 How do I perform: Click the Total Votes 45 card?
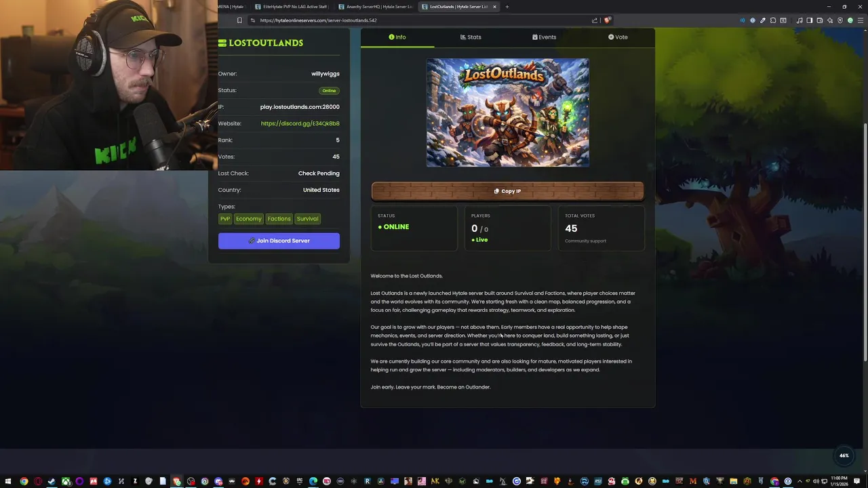pyautogui.click(x=601, y=228)
